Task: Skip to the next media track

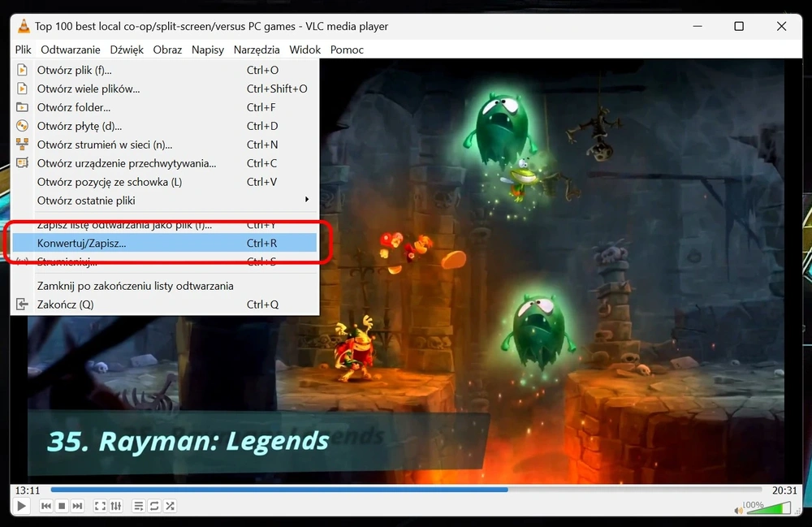Action: coord(77,506)
